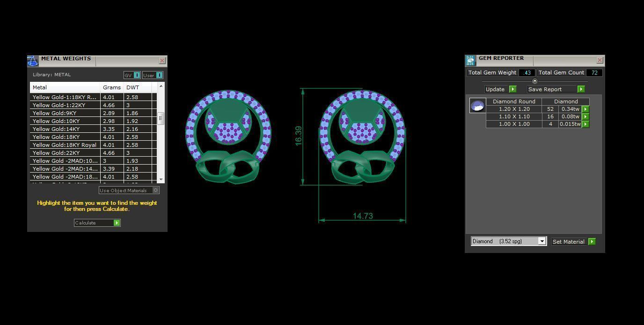Click green arrow next to Set Material
644x325 pixels.
tap(592, 242)
